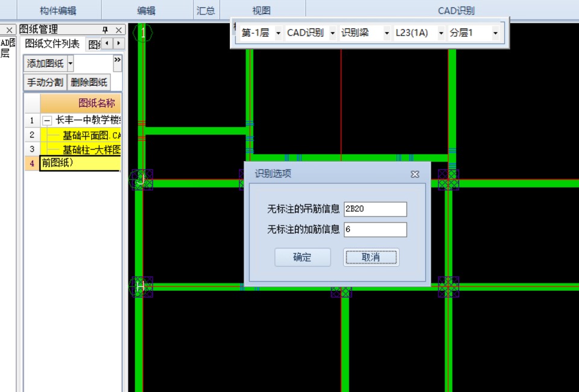Open the 视图 ribbon group
This screenshot has height=392, width=579.
(261, 11)
